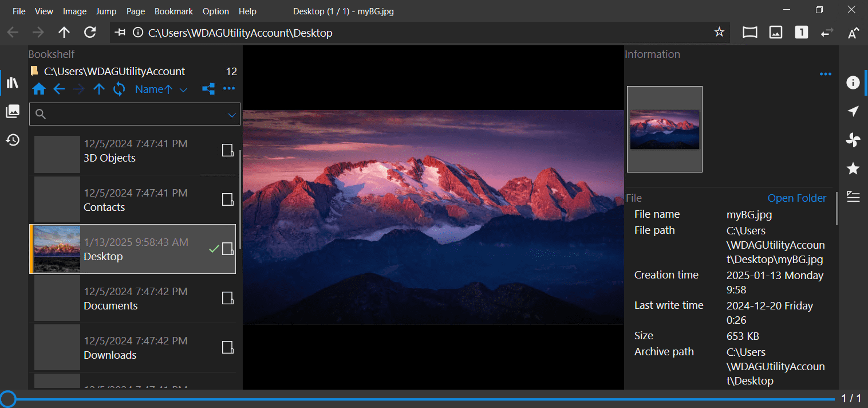Toggle the folder tree icon in the bookshelf
Viewport: 868px width, 408px height.
pyautogui.click(x=209, y=89)
